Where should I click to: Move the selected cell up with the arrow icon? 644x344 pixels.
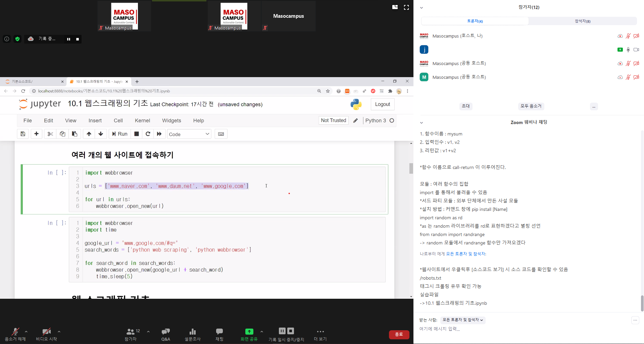[x=89, y=134]
